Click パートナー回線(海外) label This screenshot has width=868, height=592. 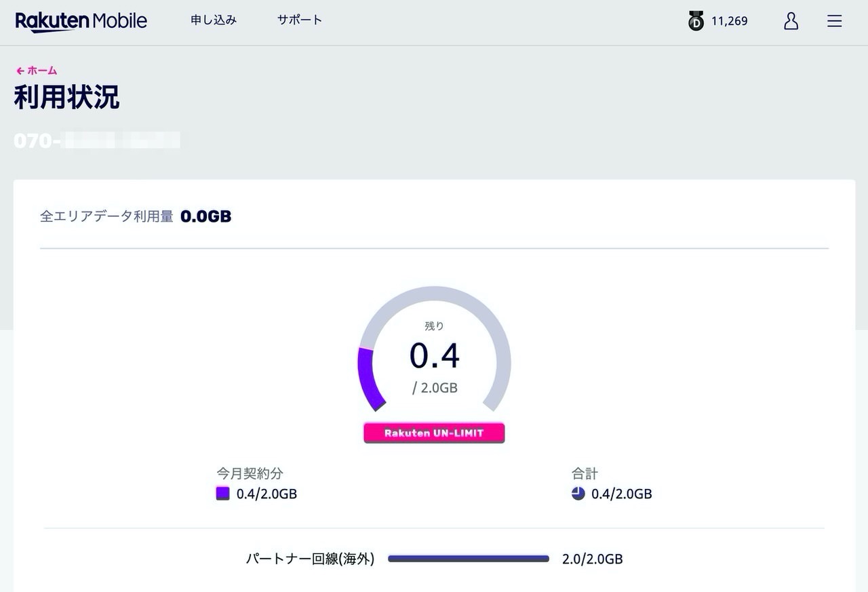click(x=310, y=559)
